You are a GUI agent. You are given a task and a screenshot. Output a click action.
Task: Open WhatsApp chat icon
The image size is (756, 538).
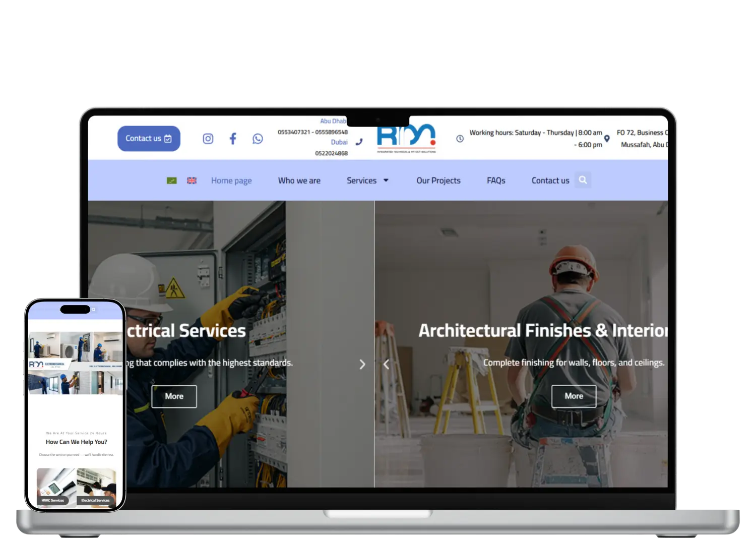pyautogui.click(x=258, y=139)
